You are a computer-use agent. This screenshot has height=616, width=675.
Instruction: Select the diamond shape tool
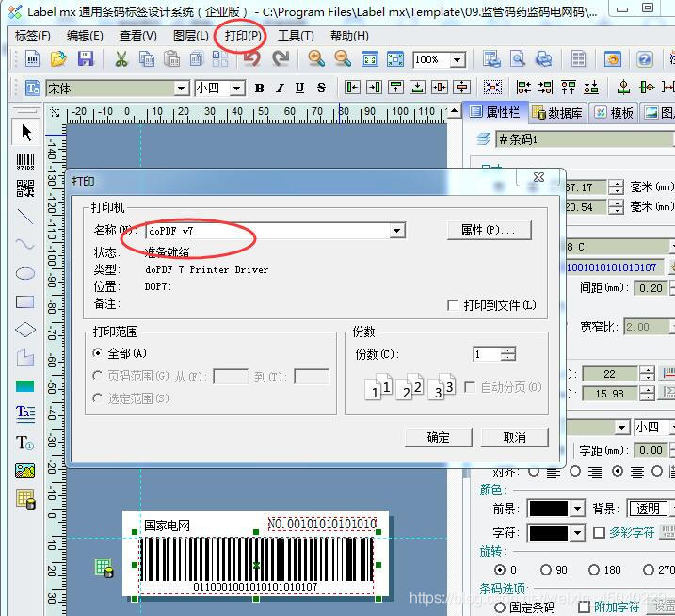tap(25, 330)
